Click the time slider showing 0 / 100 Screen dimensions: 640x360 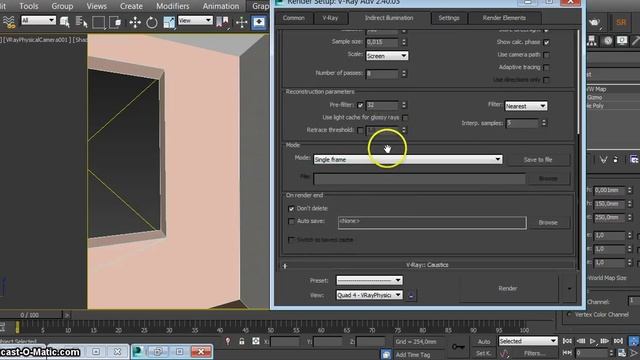pyautogui.click(x=30, y=315)
